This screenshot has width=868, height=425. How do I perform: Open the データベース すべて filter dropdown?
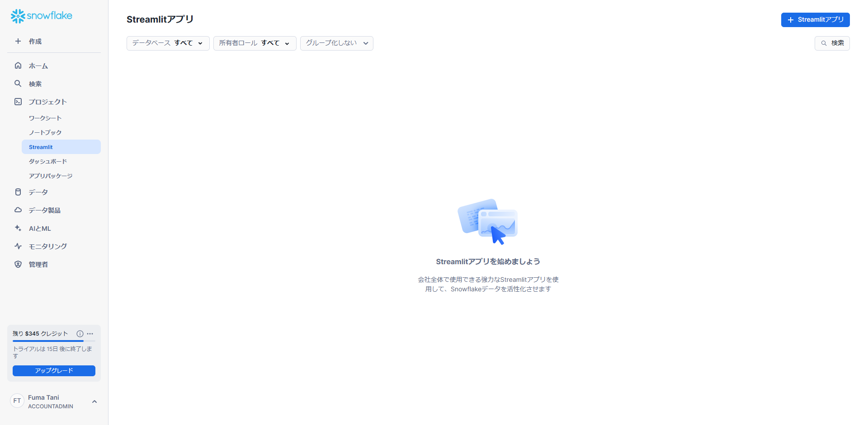click(x=168, y=43)
